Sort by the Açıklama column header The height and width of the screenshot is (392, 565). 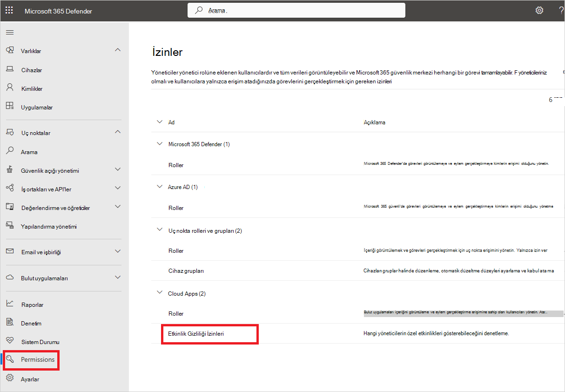(x=374, y=122)
